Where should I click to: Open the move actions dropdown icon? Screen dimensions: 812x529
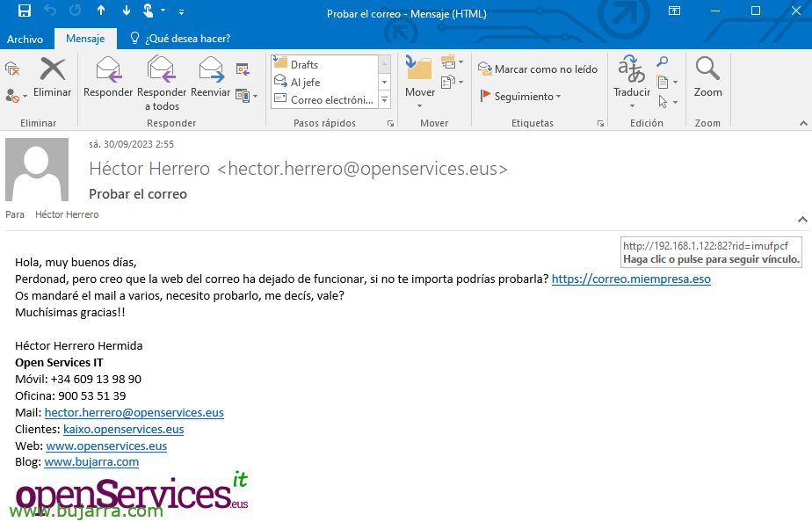click(452, 82)
